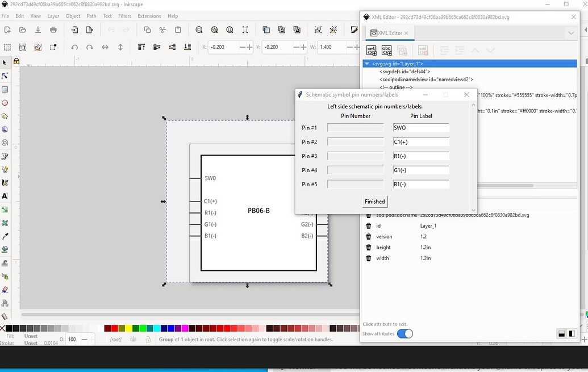
Task: Click Pin #1 label field containing SWO
Action: pyautogui.click(x=421, y=128)
